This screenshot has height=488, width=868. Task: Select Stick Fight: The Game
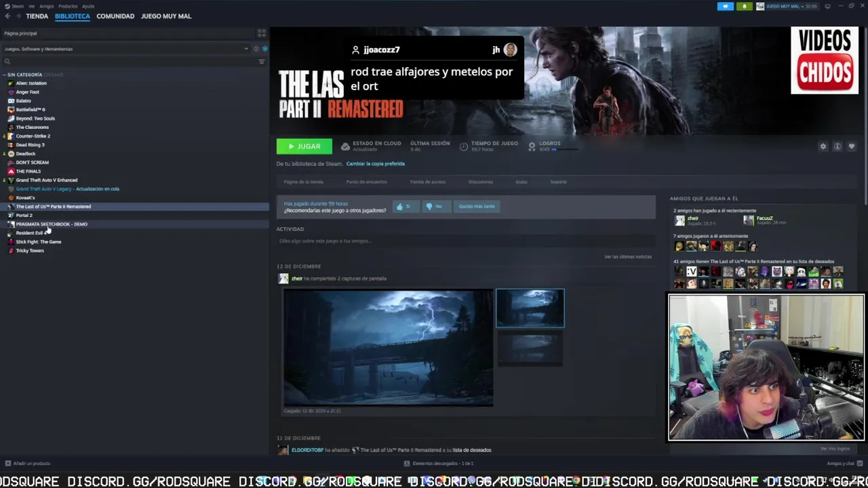coord(38,242)
